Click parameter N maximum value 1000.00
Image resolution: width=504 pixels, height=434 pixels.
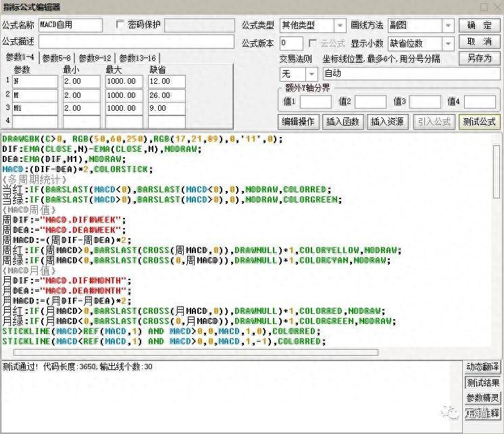[124, 82]
